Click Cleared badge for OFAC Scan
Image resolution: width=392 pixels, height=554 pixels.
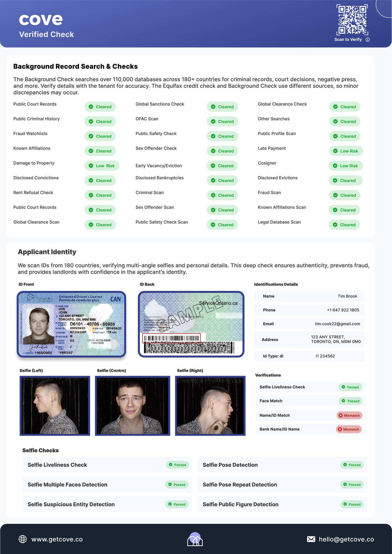[222, 122]
